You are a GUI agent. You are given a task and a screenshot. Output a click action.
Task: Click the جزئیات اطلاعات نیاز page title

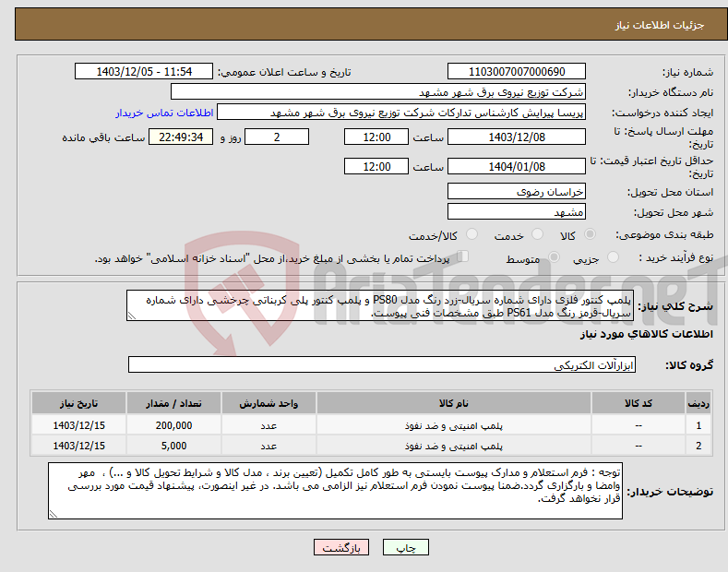pos(660,25)
